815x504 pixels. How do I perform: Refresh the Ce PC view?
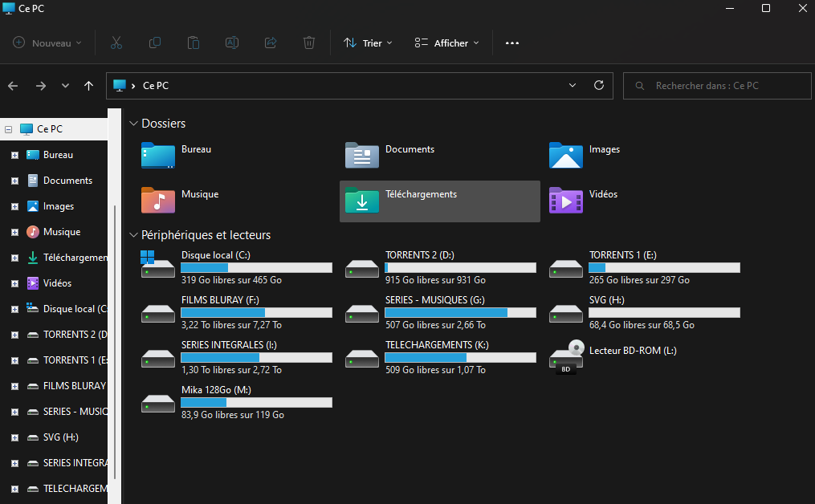tap(598, 86)
